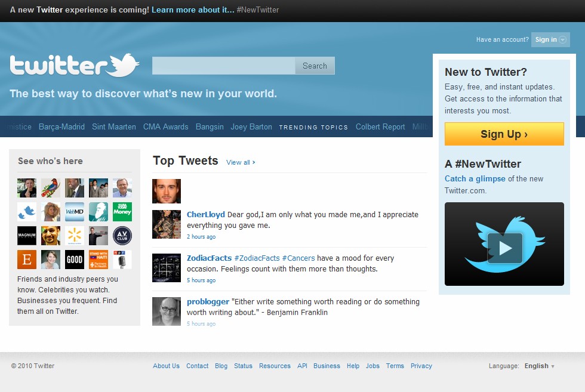This screenshot has width=585, height=392.
Task: Open the Contact footer link
Action: click(x=198, y=366)
